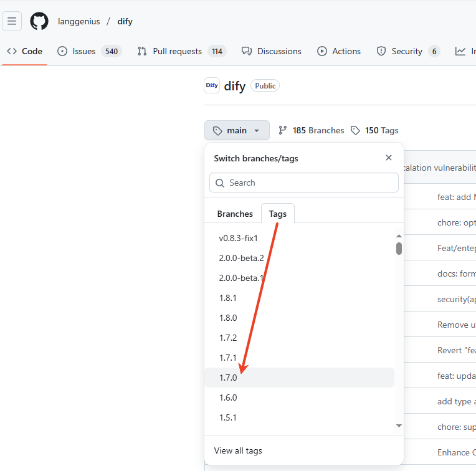
Task: Click the Dify repository avatar
Action: click(212, 85)
